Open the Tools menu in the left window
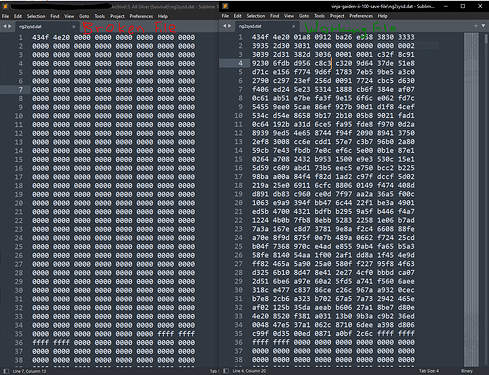The height and width of the screenshot is (375, 489). 100,16
